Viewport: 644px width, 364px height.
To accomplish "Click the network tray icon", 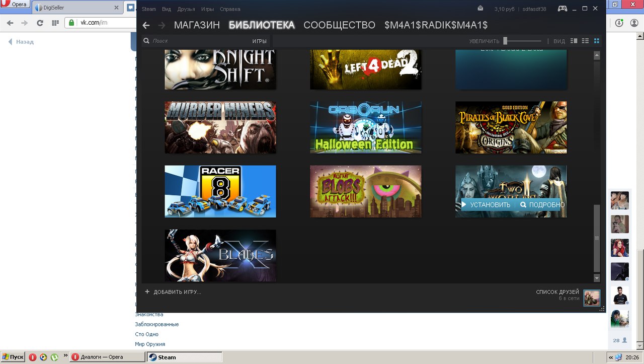I will [x=618, y=357].
